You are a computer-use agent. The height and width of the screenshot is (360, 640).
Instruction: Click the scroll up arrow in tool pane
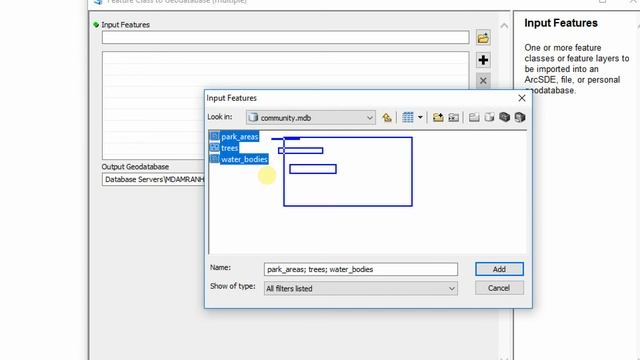(x=504, y=27)
